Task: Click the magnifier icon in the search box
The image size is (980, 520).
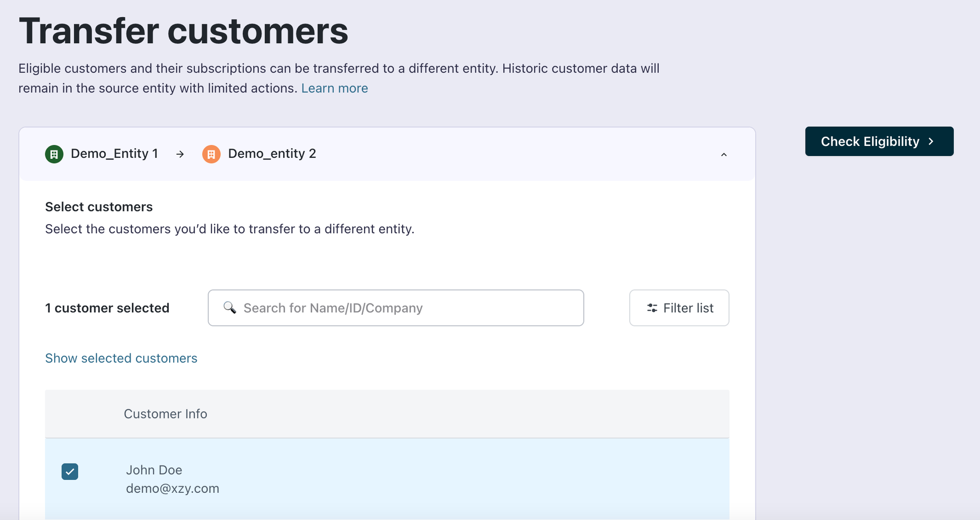Action: tap(230, 308)
